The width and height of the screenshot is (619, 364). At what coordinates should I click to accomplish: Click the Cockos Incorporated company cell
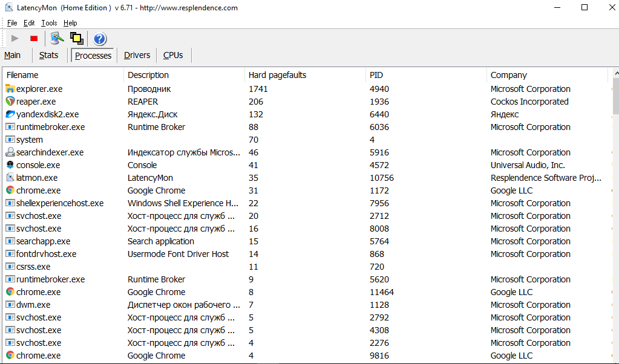529,102
